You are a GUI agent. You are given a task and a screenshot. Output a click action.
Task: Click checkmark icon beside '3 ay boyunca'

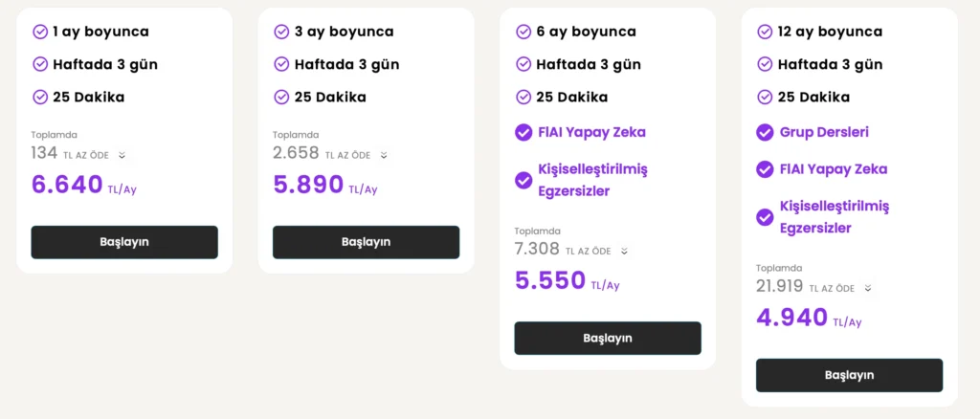point(282,32)
